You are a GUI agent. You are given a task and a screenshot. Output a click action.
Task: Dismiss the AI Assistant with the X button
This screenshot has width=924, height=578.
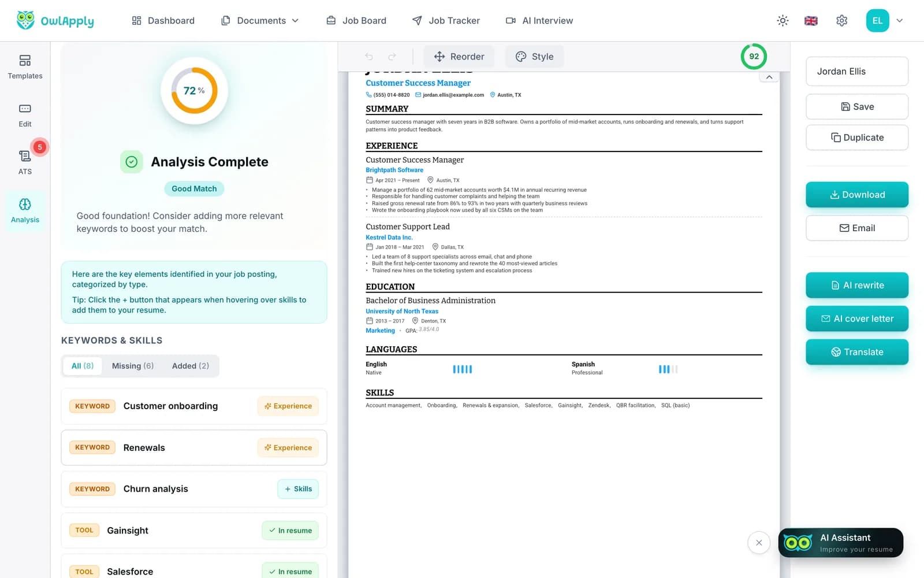[759, 543]
